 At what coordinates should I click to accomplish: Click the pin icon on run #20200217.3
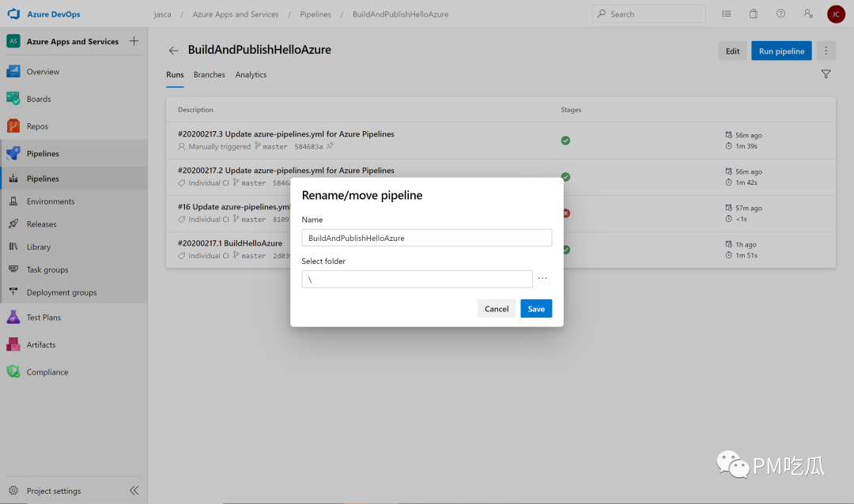[x=330, y=146]
